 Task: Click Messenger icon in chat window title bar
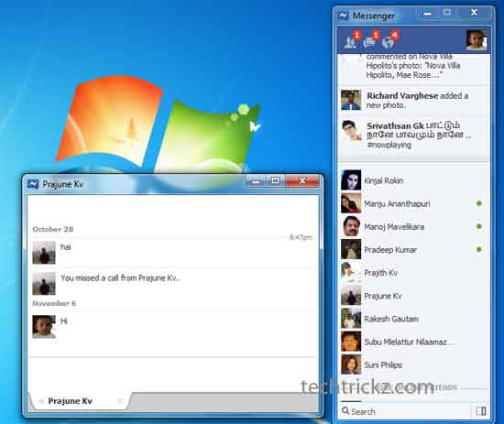click(33, 184)
